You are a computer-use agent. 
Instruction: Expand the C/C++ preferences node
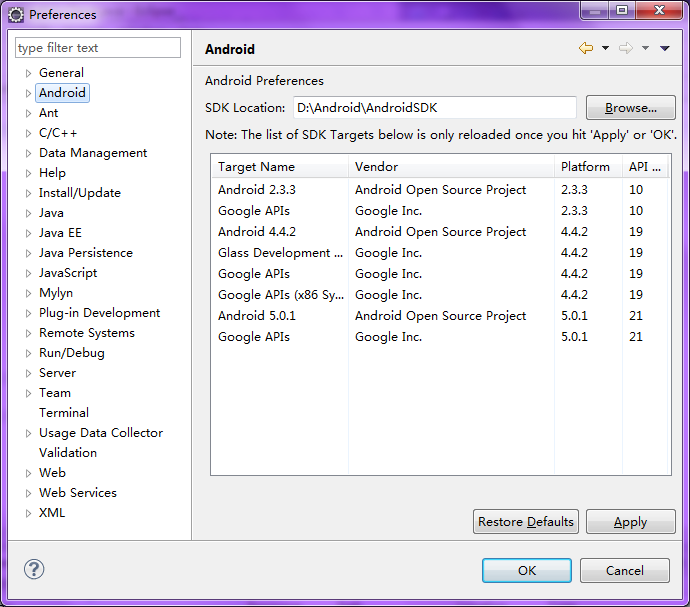pyautogui.click(x=28, y=133)
